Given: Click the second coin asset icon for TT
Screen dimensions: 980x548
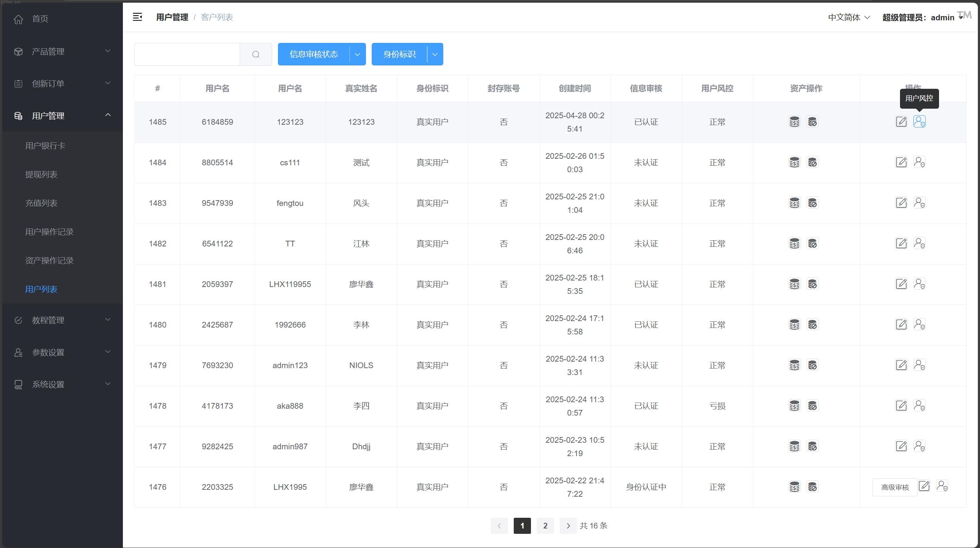Looking at the screenshot, I should click(x=812, y=243).
